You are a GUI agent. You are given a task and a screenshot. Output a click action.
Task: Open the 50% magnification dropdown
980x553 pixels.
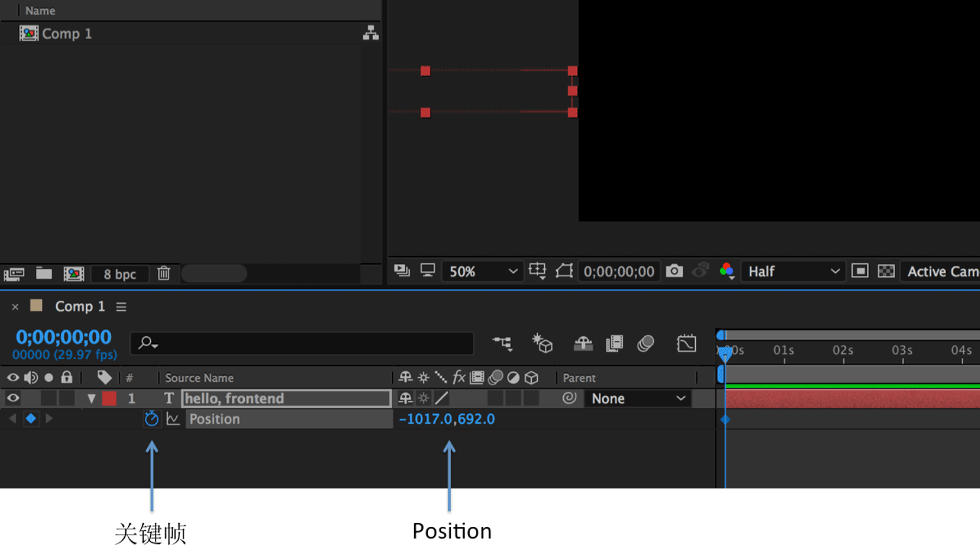(x=482, y=271)
